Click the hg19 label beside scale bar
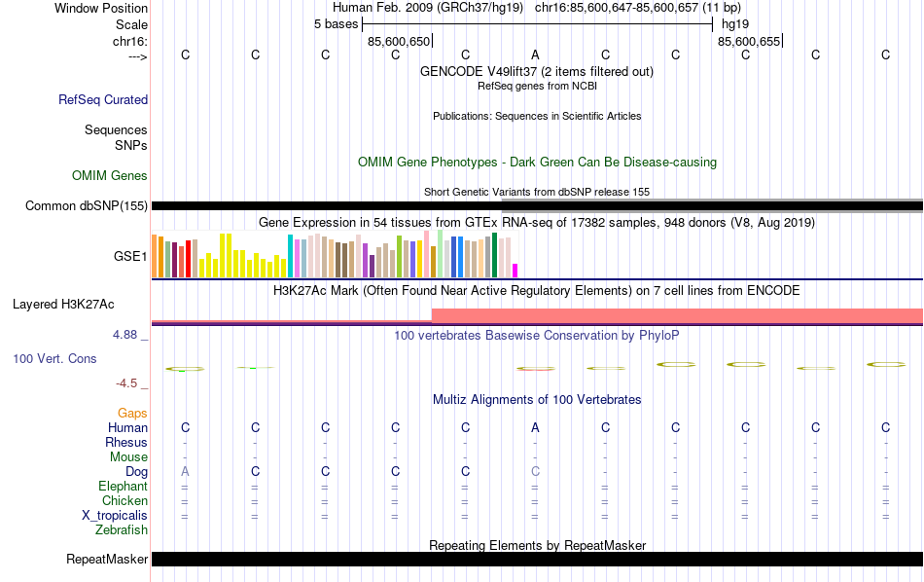This screenshot has width=924, height=582. pyautogui.click(x=735, y=24)
